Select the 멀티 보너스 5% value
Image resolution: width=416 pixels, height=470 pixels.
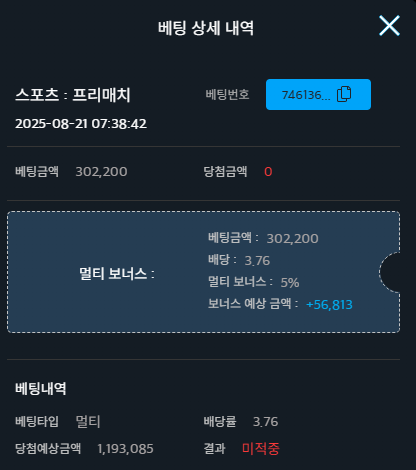[290, 282]
